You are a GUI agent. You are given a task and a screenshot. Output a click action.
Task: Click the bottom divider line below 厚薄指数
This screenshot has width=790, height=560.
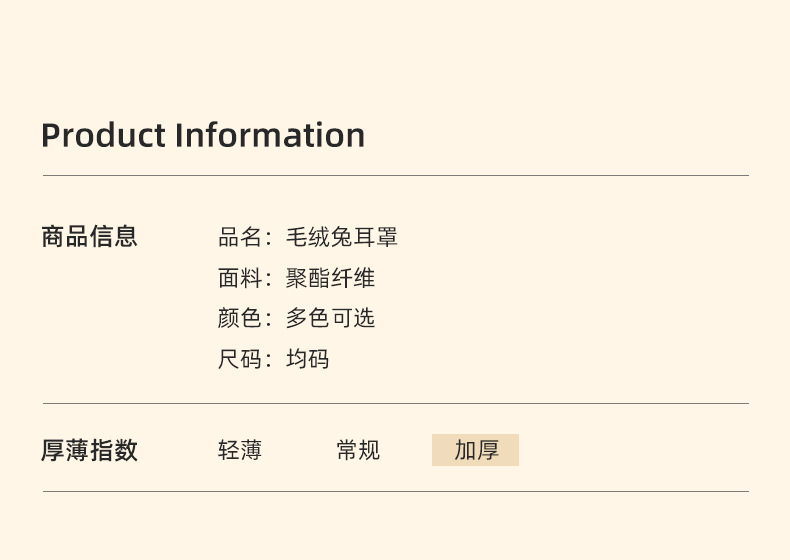395,492
